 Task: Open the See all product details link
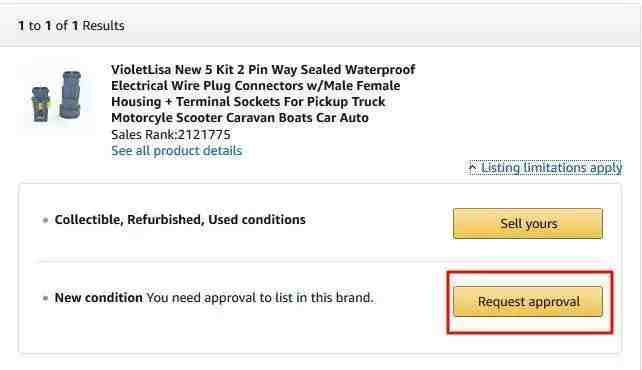coord(176,151)
